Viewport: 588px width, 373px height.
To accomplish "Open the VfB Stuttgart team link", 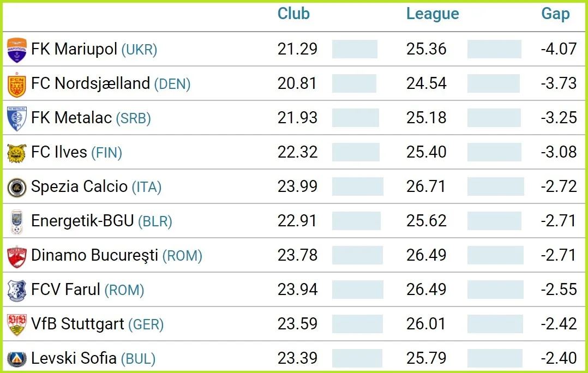I will (77, 324).
